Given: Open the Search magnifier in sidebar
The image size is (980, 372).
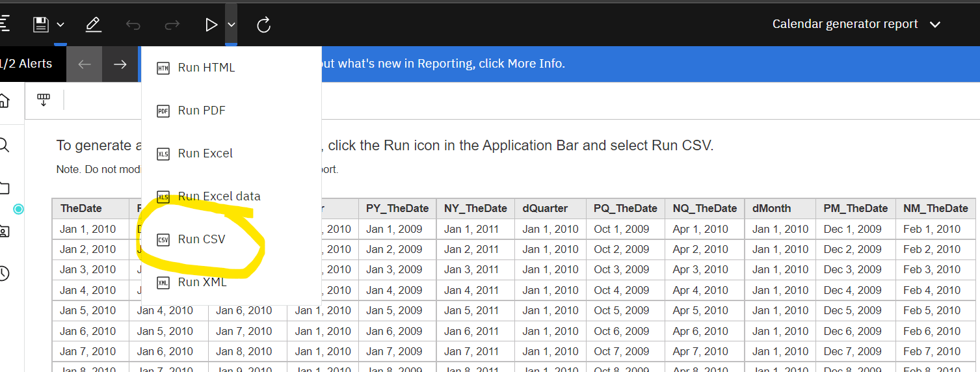Looking at the screenshot, I should [x=3, y=144].
